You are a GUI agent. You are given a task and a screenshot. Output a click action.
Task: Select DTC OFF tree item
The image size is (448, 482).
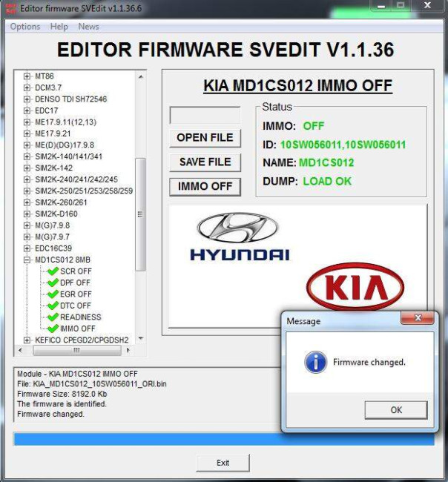coord(76,306)
